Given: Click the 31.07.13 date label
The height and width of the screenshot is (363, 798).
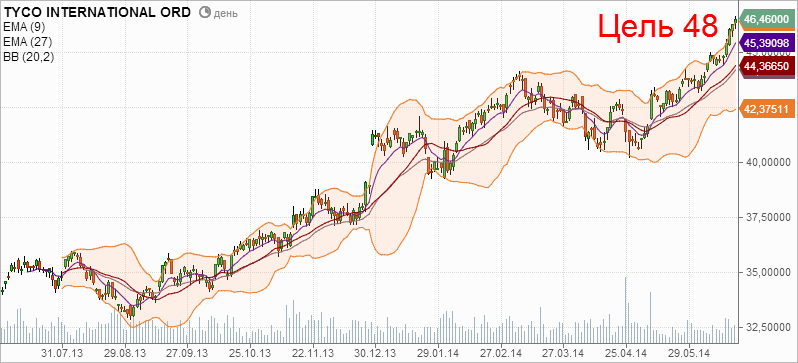Looking at the screenshot, I should click(x=63, y=352).
